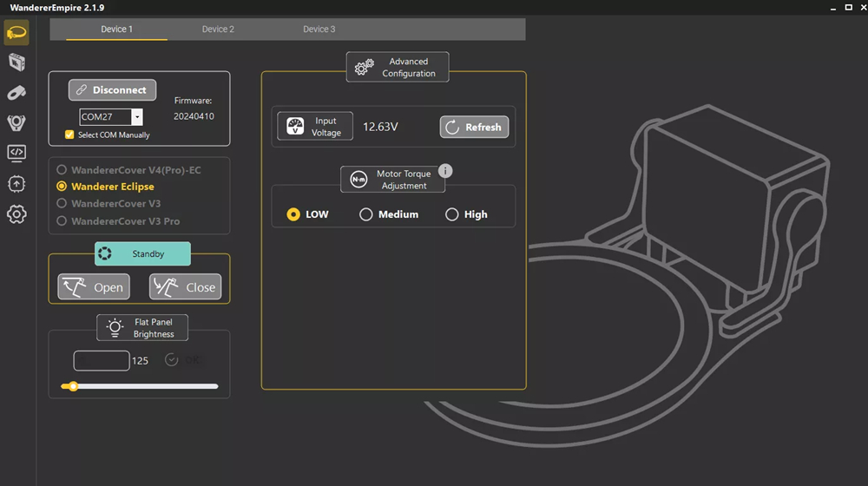This screenshot has width=868, height=486.
Task: Open the power box device sidebar icon
Action: [x=16, y=62]
